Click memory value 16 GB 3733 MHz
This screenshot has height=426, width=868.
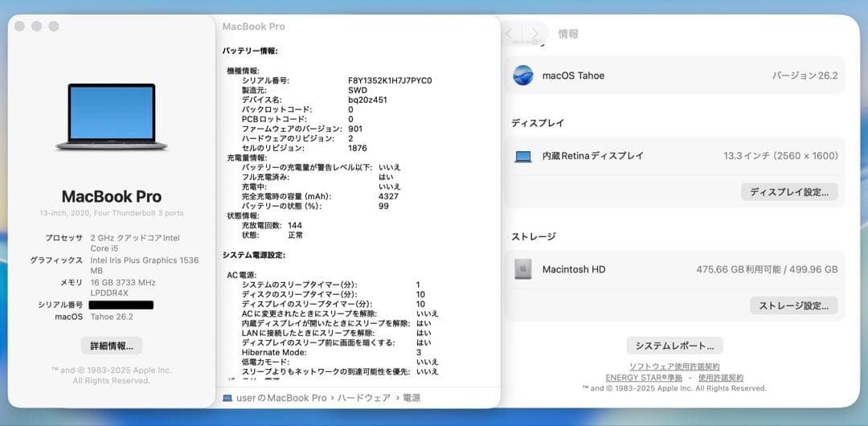point(123,282)
